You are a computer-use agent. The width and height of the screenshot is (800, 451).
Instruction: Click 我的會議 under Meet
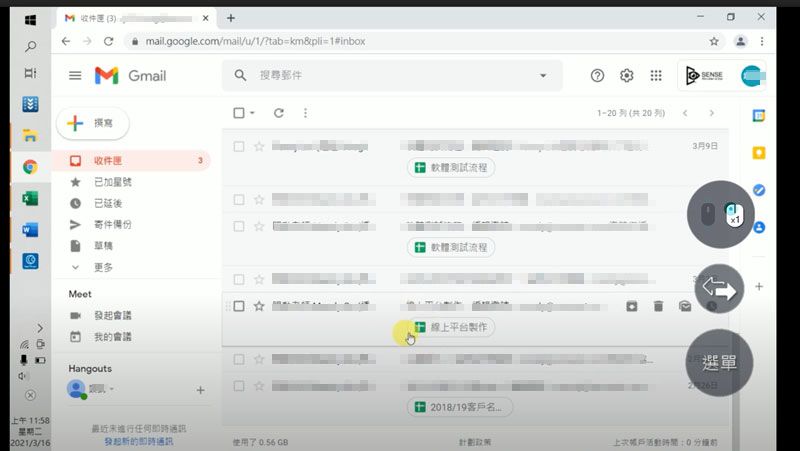click(x=113, y=337)
